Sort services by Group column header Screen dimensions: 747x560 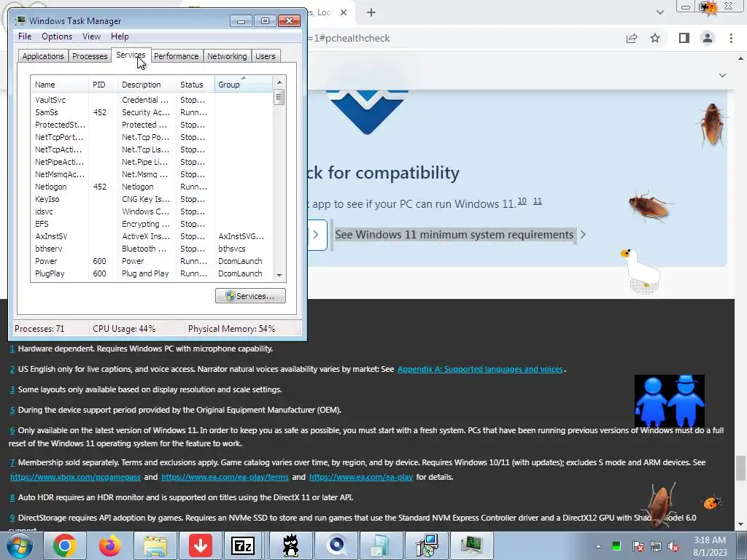(244, 85)
